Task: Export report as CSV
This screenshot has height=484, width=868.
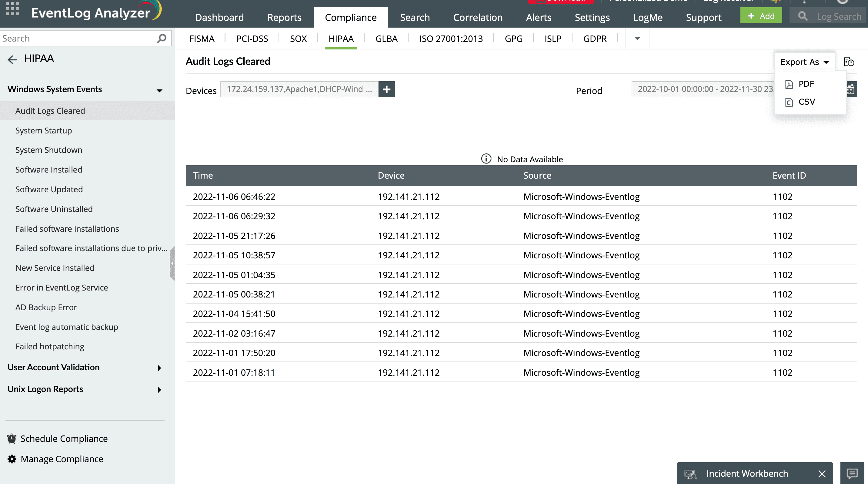Action: [x=806, y=102]
